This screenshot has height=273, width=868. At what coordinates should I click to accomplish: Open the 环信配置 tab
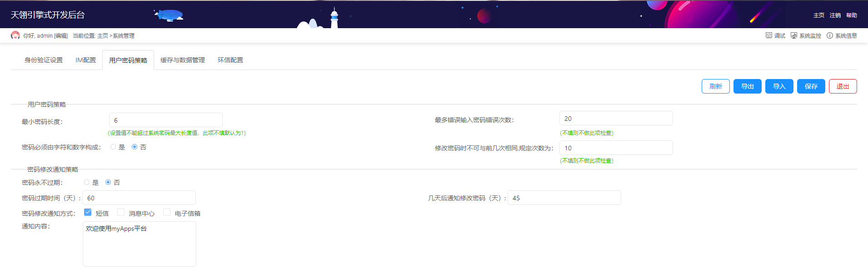tap(230, 60)
